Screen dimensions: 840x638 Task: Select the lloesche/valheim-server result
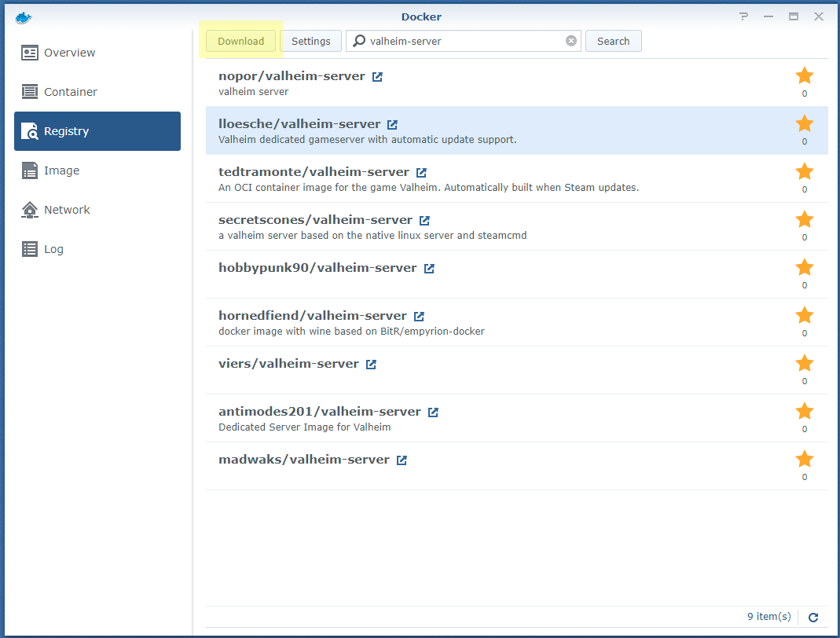[x=517, y=130]
